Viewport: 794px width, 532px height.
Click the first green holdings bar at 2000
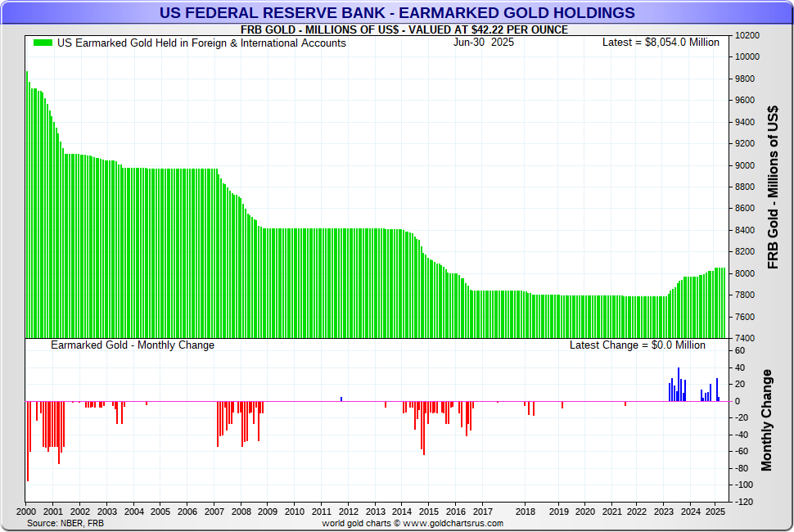coord(27,205)
